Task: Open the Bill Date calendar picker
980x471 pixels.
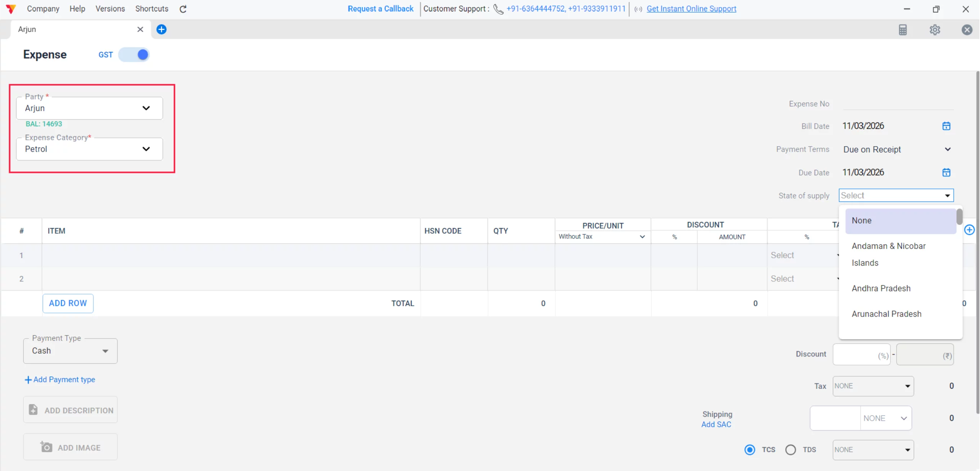Action: click(x=946, y=126)
